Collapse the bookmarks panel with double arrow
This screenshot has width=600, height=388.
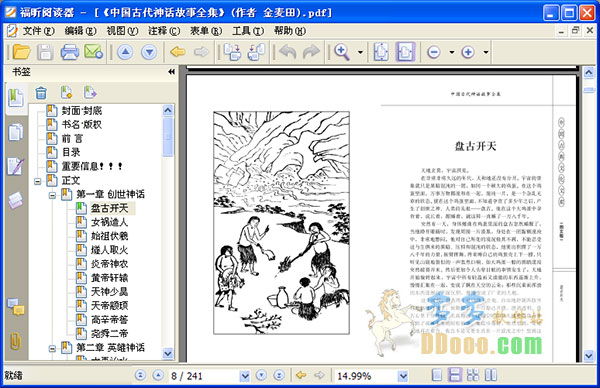tap(171, 72)
